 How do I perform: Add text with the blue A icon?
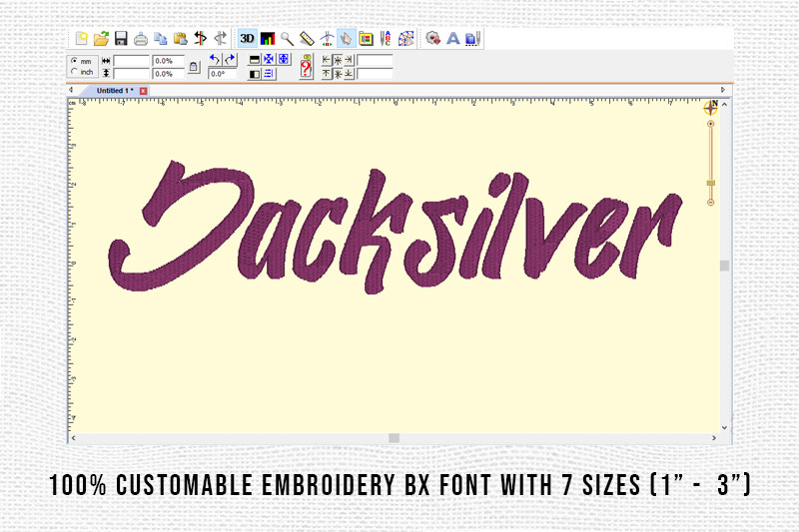coord(453,39)
